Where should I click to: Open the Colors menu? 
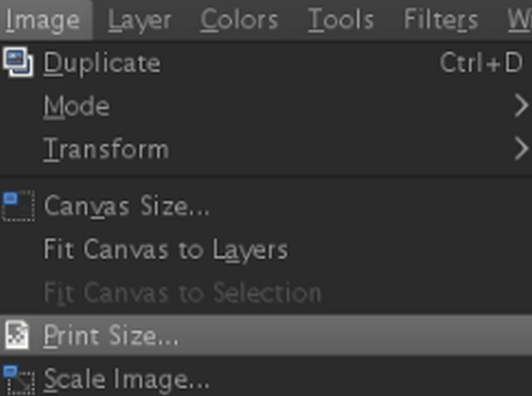[239, 20]
